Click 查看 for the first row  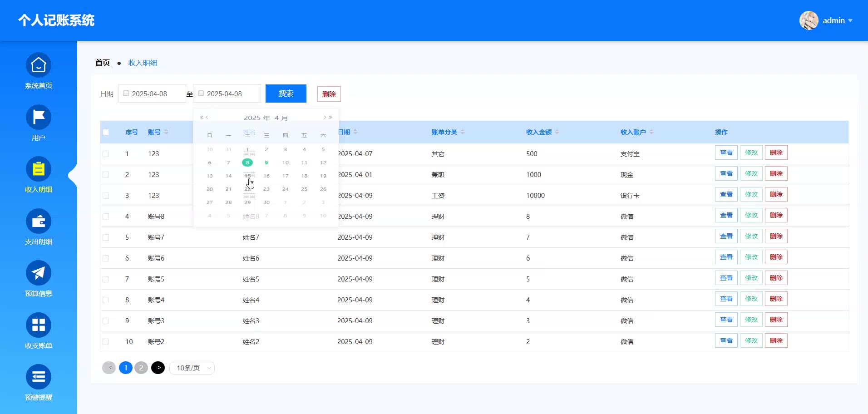point(726,153)
